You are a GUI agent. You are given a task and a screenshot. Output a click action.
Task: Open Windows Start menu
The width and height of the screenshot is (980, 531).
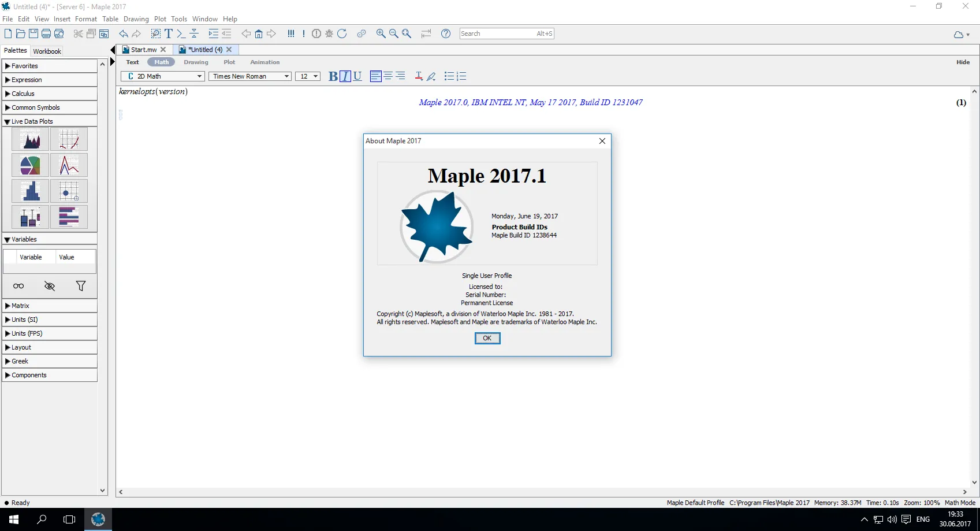click(14, 519)
